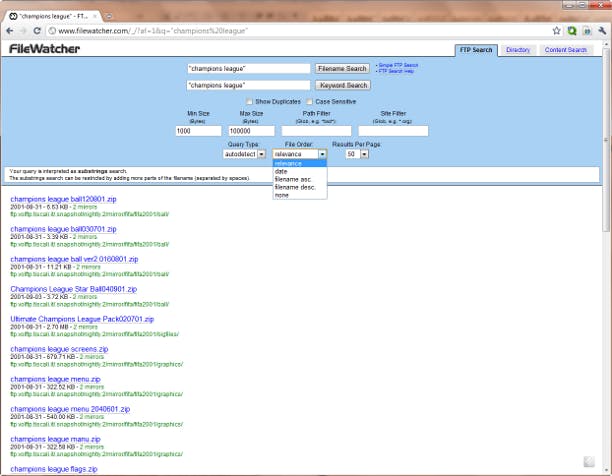Open Ultimate Champions League Pack020701.zip
The width and height of the screenshot is (612, 476).
82,319
